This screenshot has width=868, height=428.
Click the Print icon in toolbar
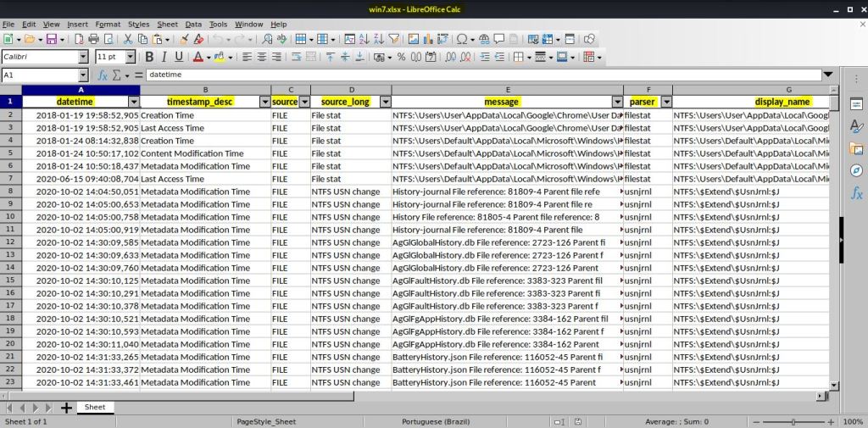pyautogui.click(x=94, y=39)
